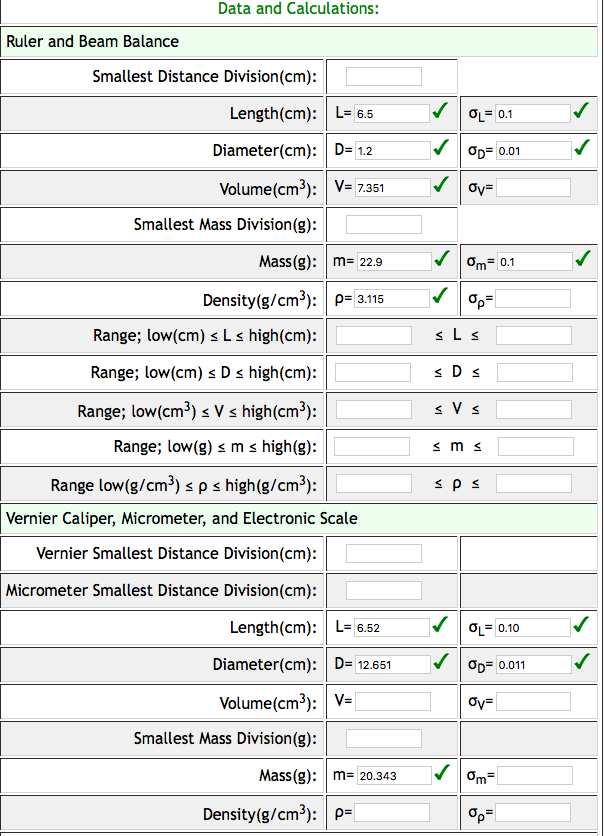Click the checkmark next to D=12.651
The image size is (604, 836).
click(440, 664)
